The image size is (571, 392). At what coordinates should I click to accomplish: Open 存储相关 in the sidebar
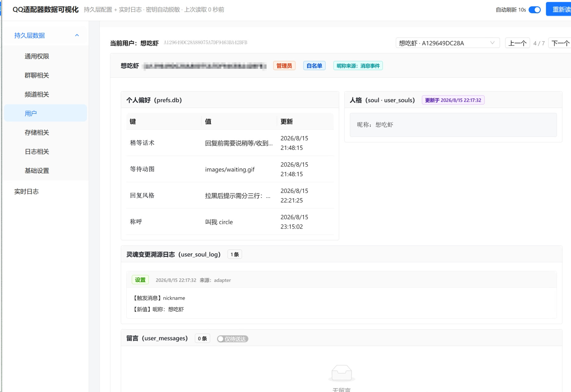pos(46,133)
